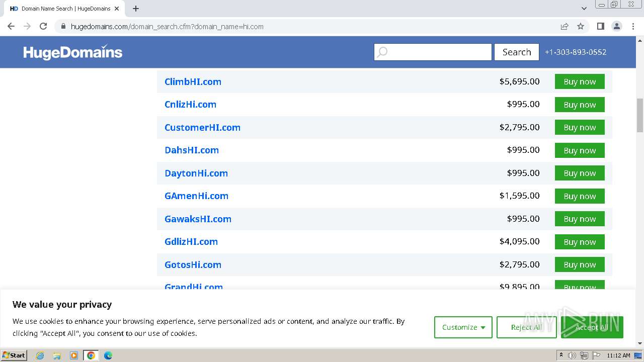Buy now for DaytonHi.com
The height and width of the screenshot is (362, 644).
click(x=580, y=173)
